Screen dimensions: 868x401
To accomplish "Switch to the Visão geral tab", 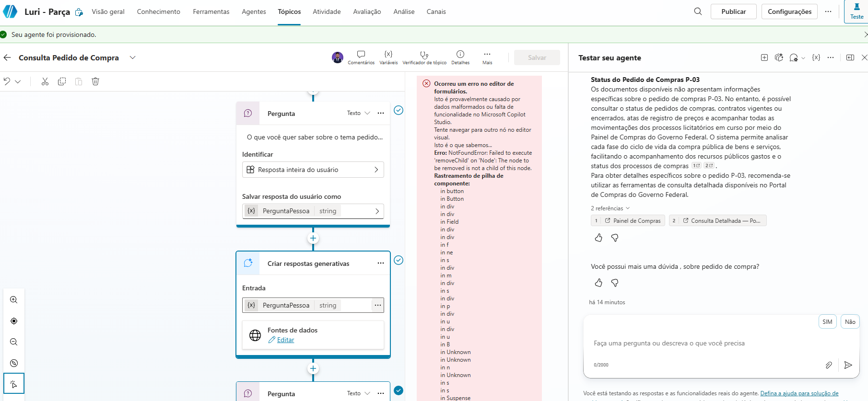I will coord(108,11).
